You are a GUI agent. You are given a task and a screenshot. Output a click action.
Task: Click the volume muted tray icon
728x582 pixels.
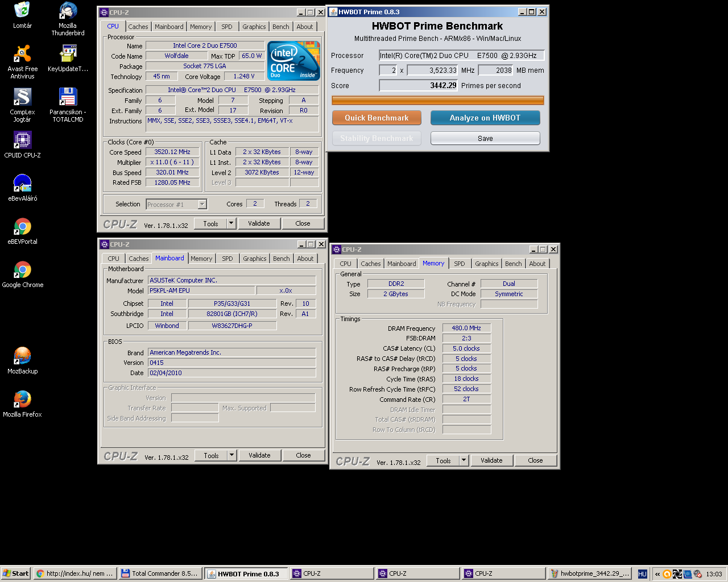point(697,574)
